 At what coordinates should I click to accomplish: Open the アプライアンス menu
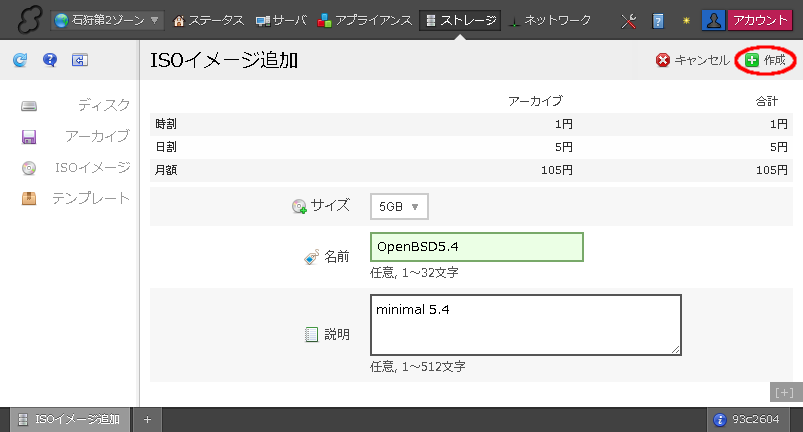[x=365, y=20]
